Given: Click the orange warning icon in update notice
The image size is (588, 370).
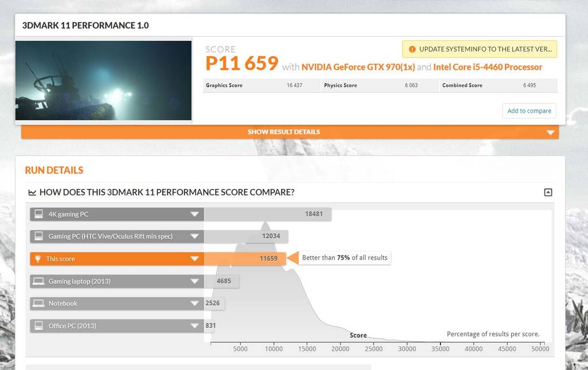Looking at the screenshot, I should coord(412,49).
